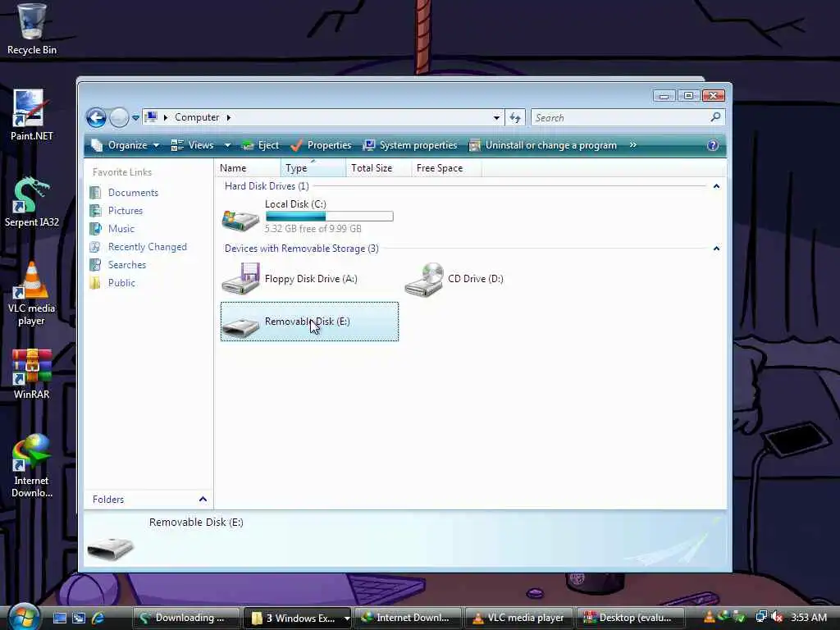Sort by the Name column header
Viewport: 840px width, 630px height.
tap(247, 167)
